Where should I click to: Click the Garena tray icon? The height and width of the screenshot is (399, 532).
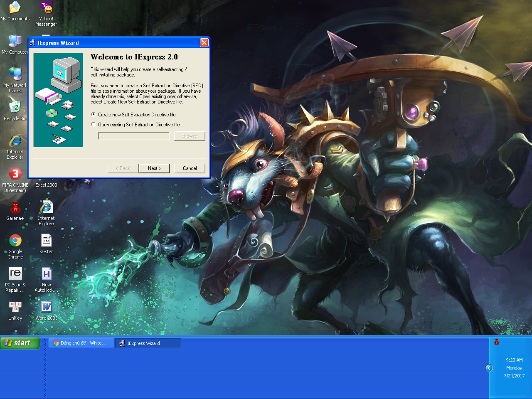pyautogui.click(x=496, y=342)
